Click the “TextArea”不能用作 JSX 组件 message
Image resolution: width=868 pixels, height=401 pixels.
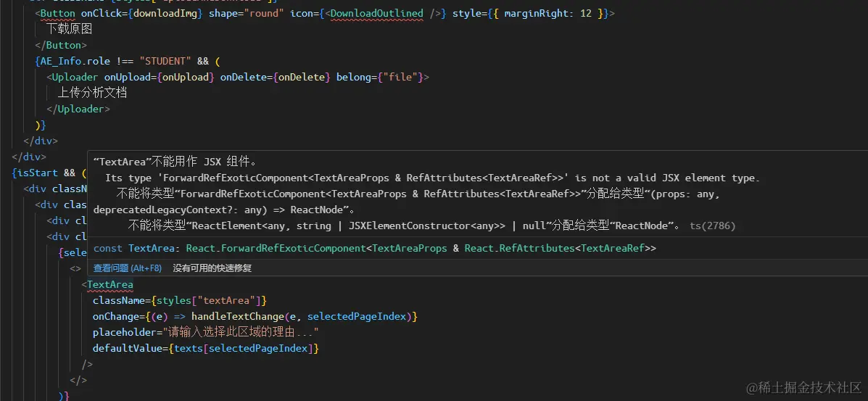tap(175, 162)
